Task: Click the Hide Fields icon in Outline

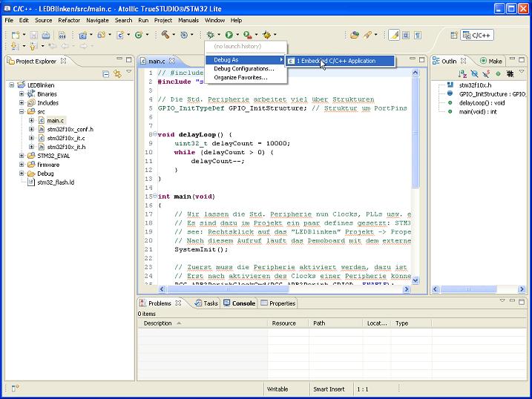Action: pyautogui.click(x=474, y=73)
